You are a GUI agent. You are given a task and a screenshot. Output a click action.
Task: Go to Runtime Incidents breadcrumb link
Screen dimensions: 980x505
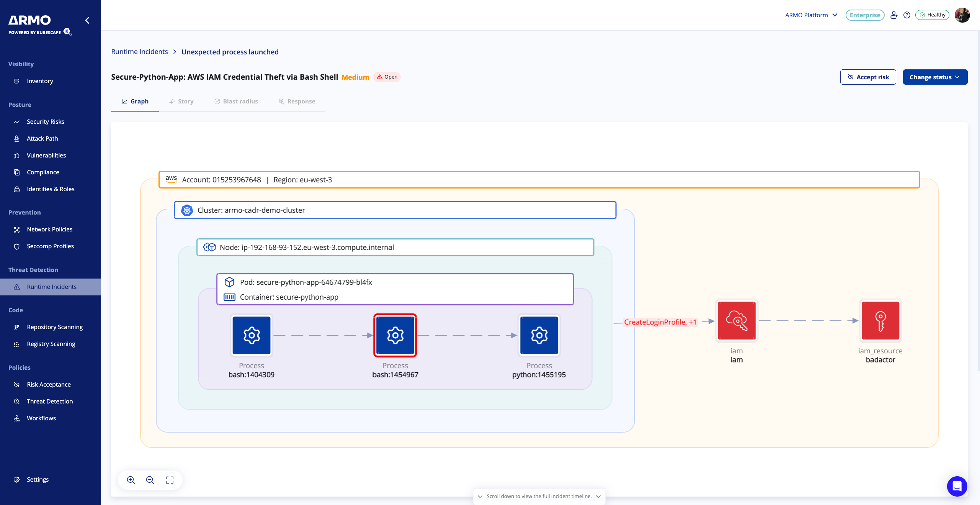point(139,52)
